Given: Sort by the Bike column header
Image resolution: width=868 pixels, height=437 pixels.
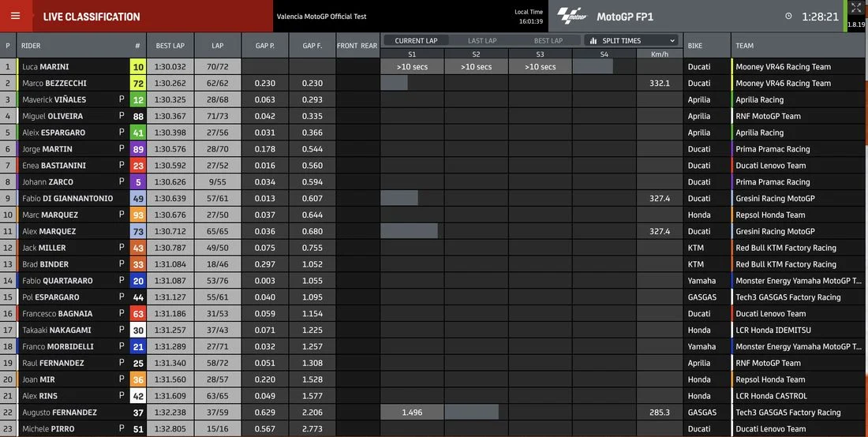Looking at the screenshot, I should pos(695,46).
